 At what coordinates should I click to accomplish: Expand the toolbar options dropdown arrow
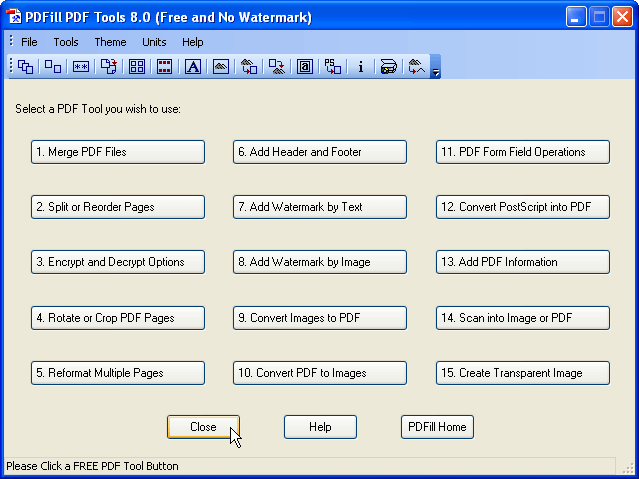tap(436, 69)
